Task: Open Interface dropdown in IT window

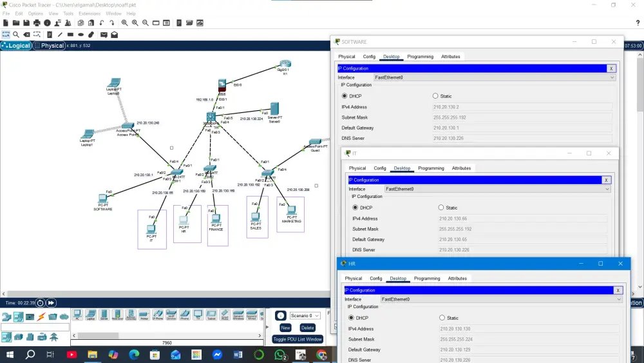Action: [x=497, y=189]
